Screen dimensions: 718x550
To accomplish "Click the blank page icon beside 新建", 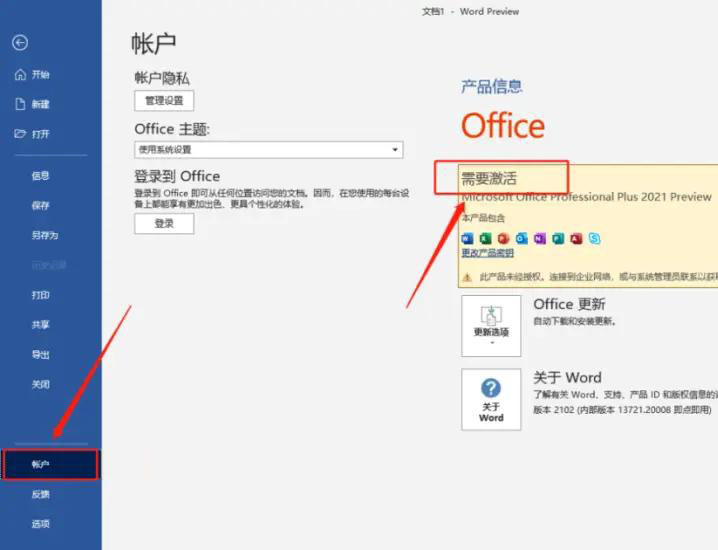I will point(20,104).
